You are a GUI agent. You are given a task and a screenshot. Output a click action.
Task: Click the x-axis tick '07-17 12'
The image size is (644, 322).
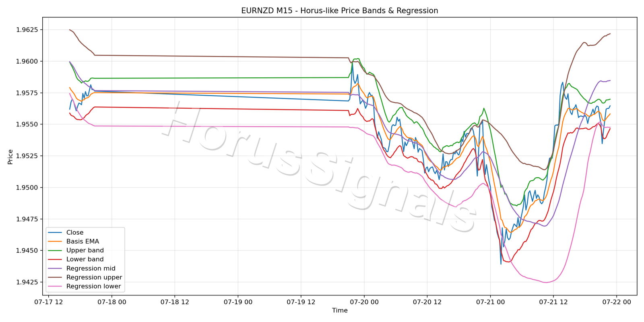(x=49, y=302)
